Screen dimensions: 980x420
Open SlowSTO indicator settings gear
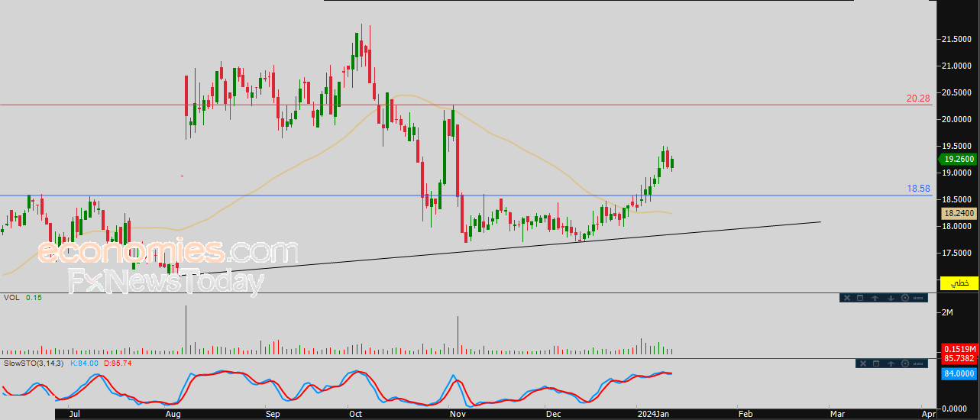click(905, 363)
